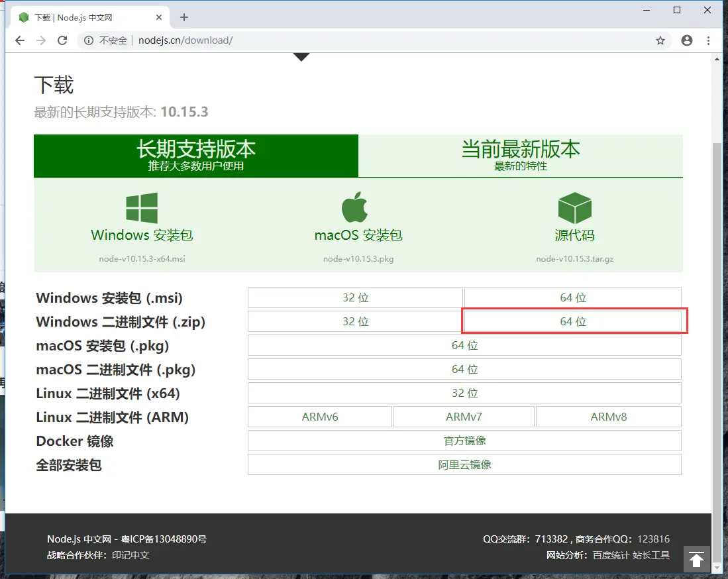The image size is (728, 579).
Task: Click the scrollbar up arrow
Action: (717, 59)
